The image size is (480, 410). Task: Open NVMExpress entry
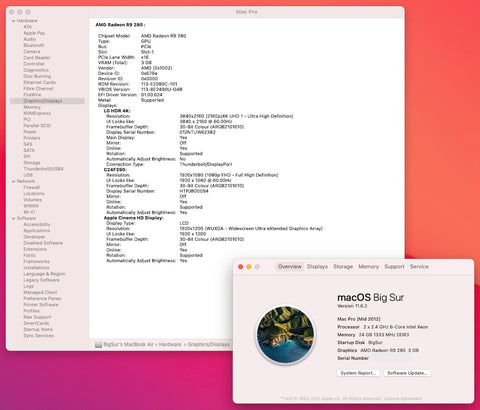[x=37, y=113]
